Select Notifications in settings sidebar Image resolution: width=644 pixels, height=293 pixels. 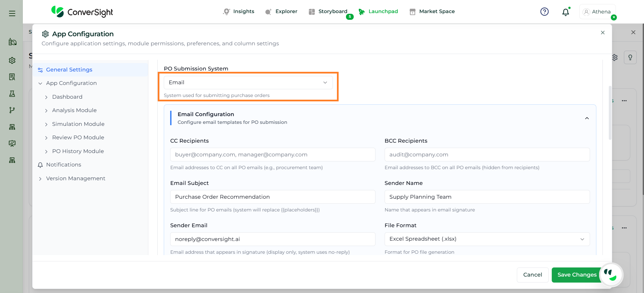[x=63, y=165]
